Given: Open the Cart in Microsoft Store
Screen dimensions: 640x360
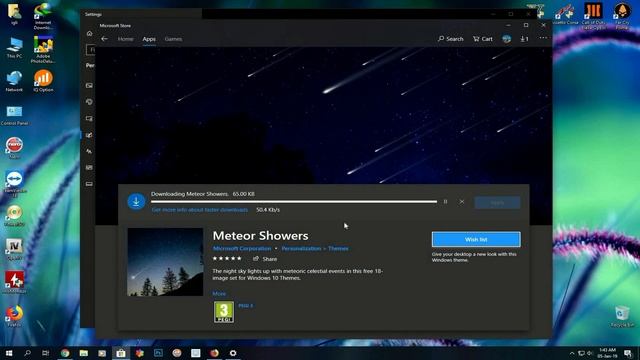Looking at the screenshot, I should pos(483,39).
